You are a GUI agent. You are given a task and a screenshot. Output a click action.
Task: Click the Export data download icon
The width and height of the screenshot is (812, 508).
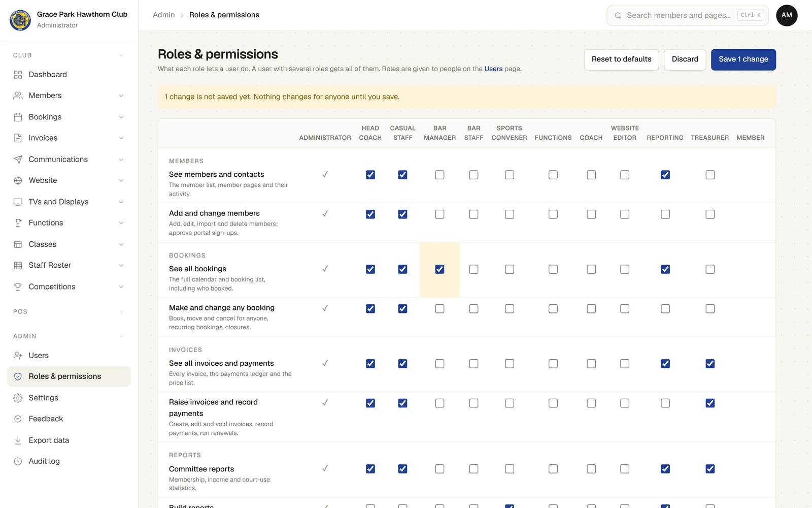pyautogui.click(x=18, y=440)
